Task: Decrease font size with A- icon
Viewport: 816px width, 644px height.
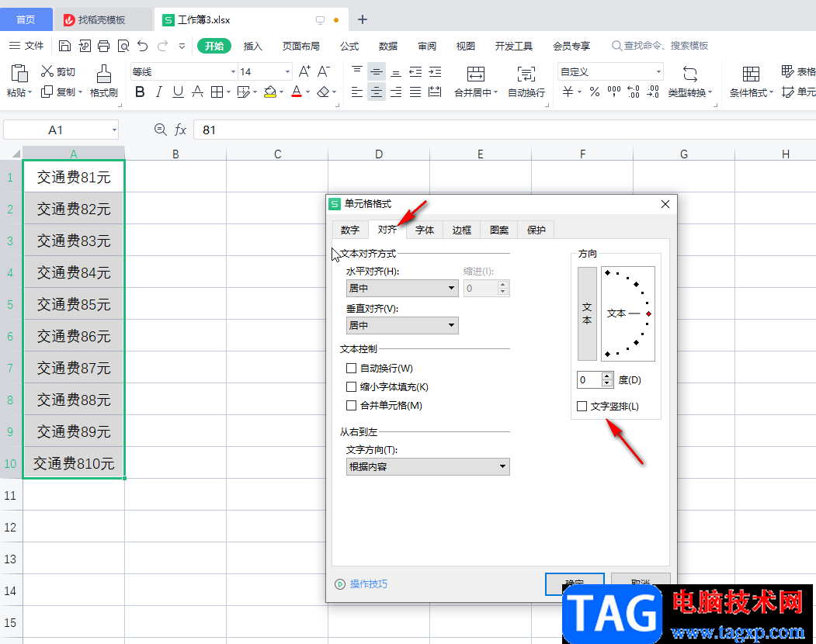Action: click(324, 71)
